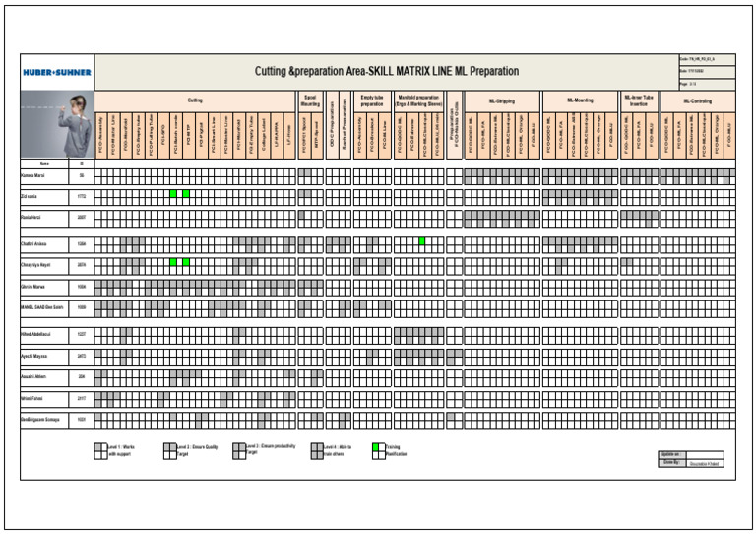Screen dimensions: 756x534
Task: Select the 'Rania Herzi' name cell
Action: [x=44, y=218]
